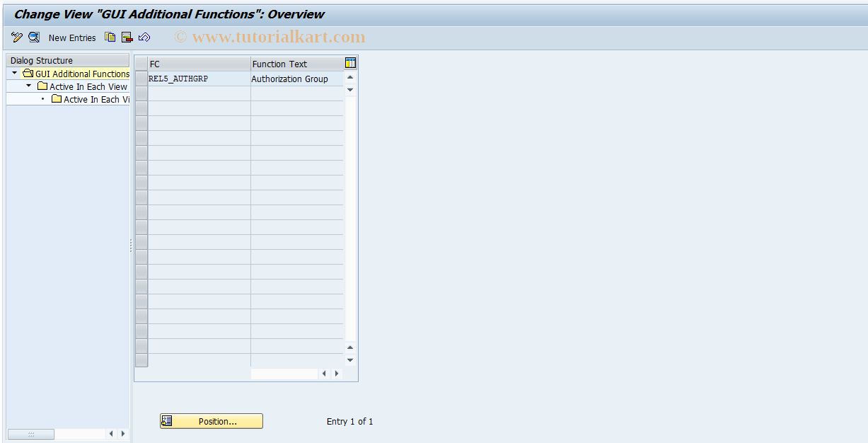Click the Dialog Structure horizontal scrollbar thumb

(x=31, y=434)
